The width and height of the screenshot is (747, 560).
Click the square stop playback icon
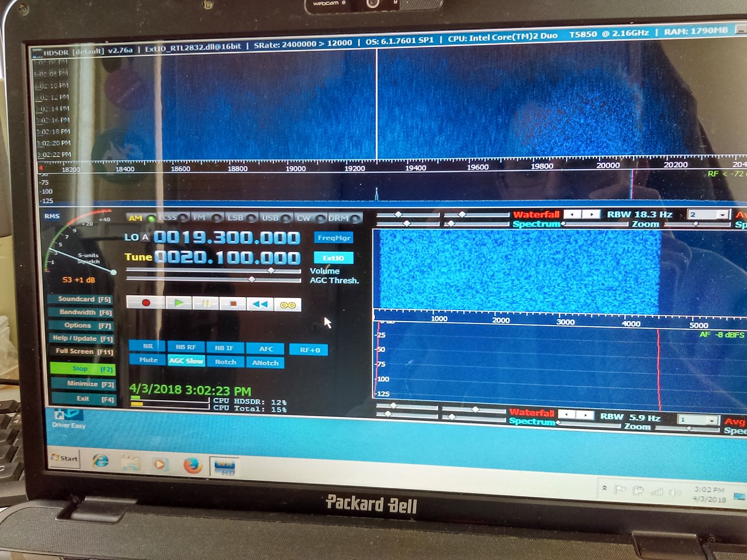pos(233,304)
